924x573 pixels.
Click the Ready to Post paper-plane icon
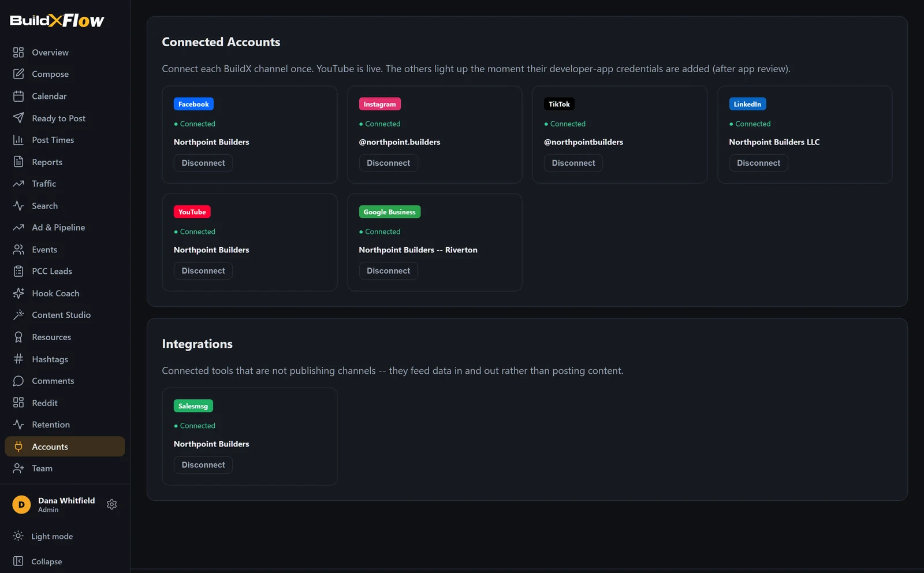coord(18,118)
